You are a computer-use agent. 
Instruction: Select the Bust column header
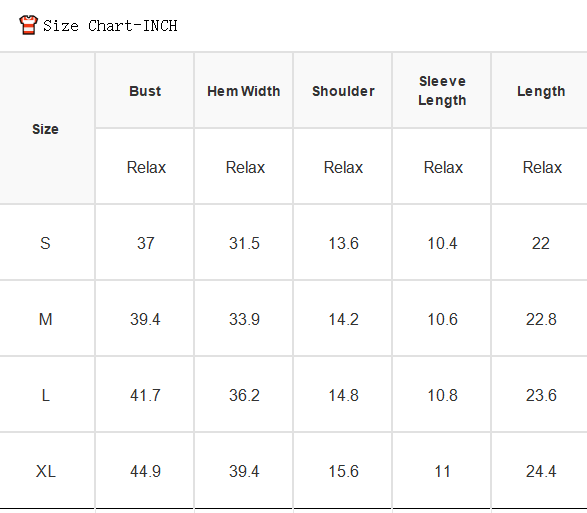[x=145, y=91]
